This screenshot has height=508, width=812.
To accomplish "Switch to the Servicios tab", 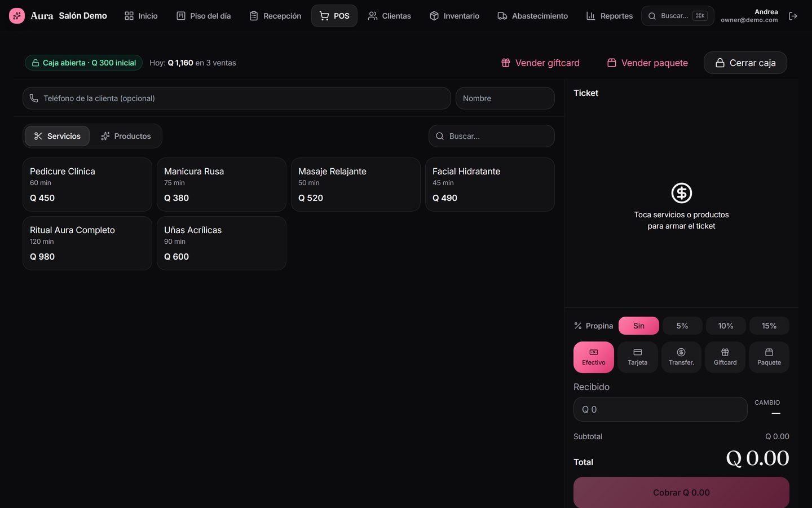I will point(57,136).
